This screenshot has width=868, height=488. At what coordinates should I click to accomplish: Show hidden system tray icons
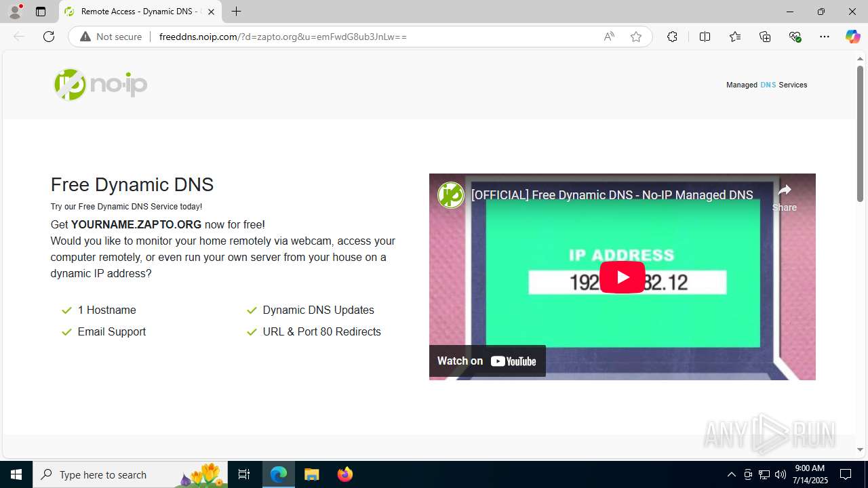coord(731,474)
